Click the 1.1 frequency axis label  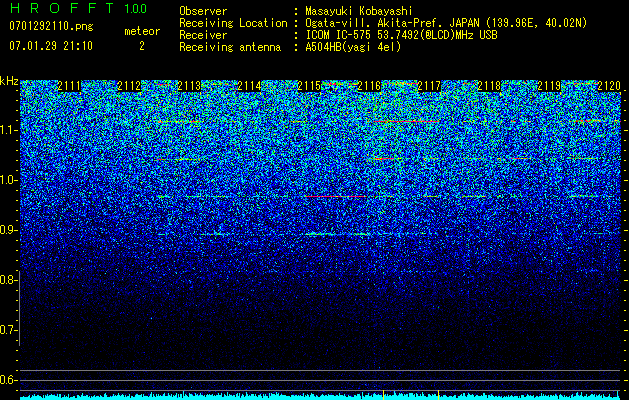pyautogui.click(x=6, y=130)
